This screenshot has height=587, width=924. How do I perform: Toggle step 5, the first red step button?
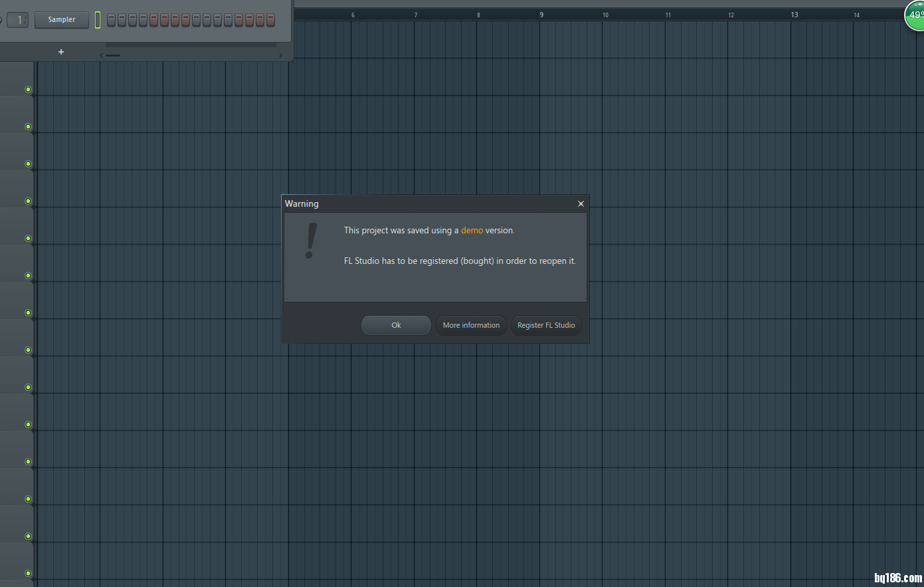click(x=153, y=20)
